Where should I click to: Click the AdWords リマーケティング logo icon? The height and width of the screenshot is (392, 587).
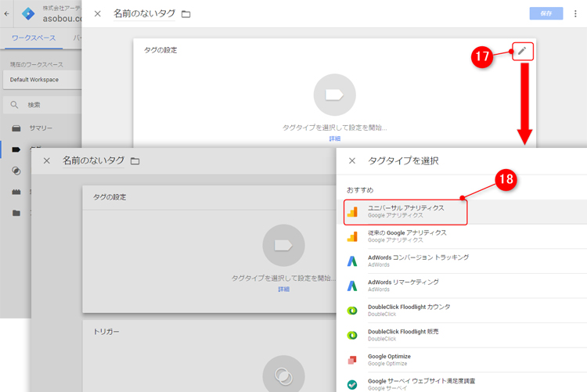point(352,286)
